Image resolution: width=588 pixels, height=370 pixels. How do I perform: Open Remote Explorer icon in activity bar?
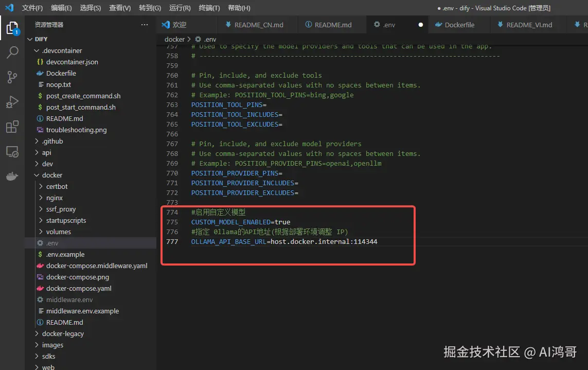(x=12, y=152)
